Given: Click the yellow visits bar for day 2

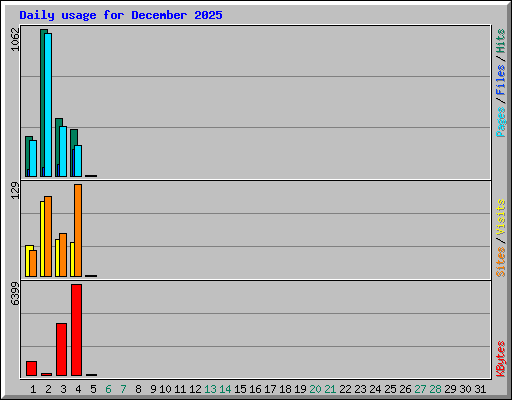Looking at the screenshot, I should coord(42,239).
